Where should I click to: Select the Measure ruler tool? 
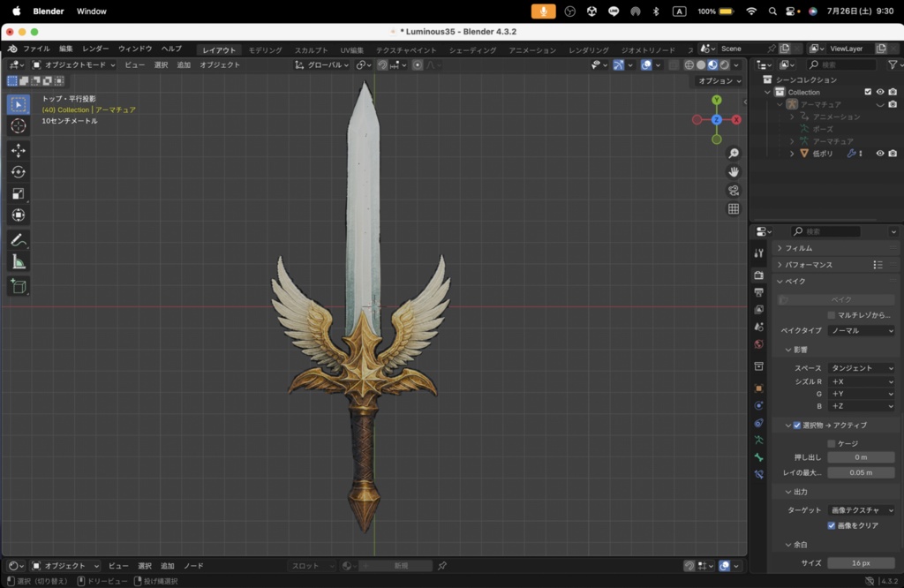coord(19,262)
